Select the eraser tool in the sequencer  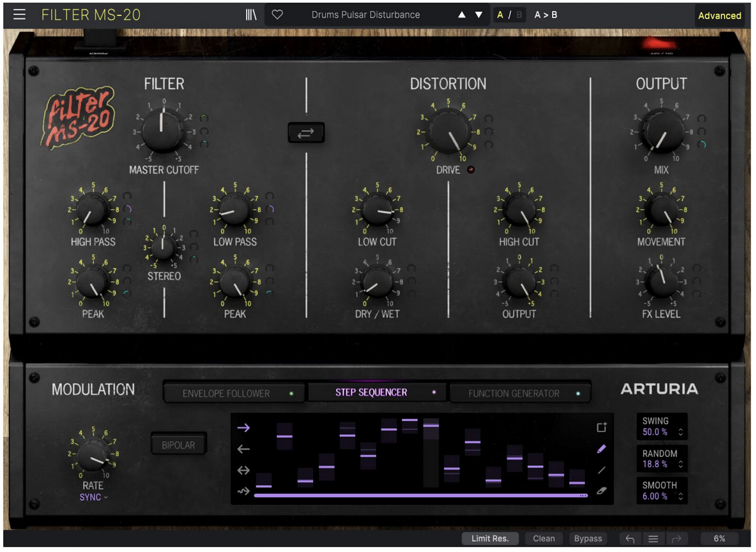(x=601, y=491)
